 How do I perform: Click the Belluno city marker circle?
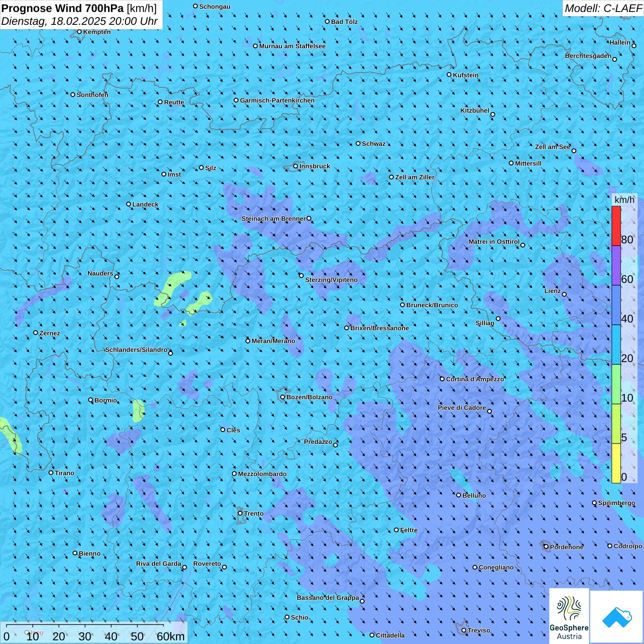click(x=459, y=495)
